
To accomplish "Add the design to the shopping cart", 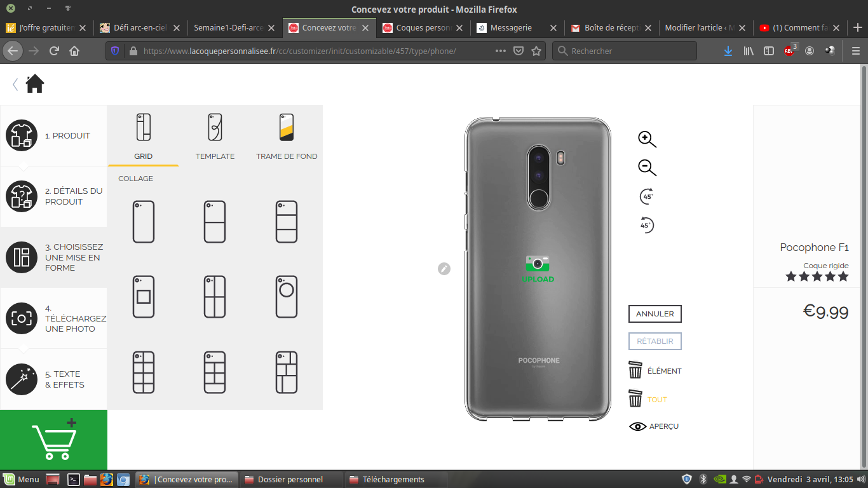I will point(53,440).
